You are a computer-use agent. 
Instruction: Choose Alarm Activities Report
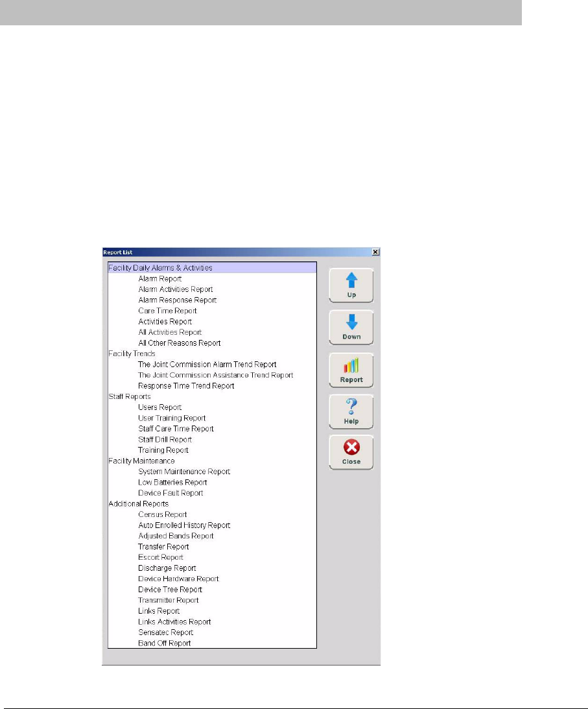[x=175, y=289]
